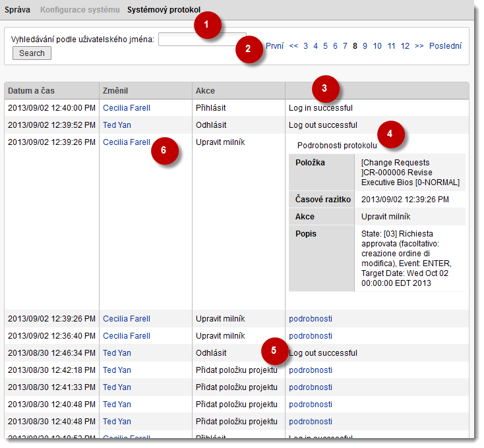
Task: Open Ted Yan in the 12:41:33 PM row
Action: pyautogui.click(x=117, y=387)
